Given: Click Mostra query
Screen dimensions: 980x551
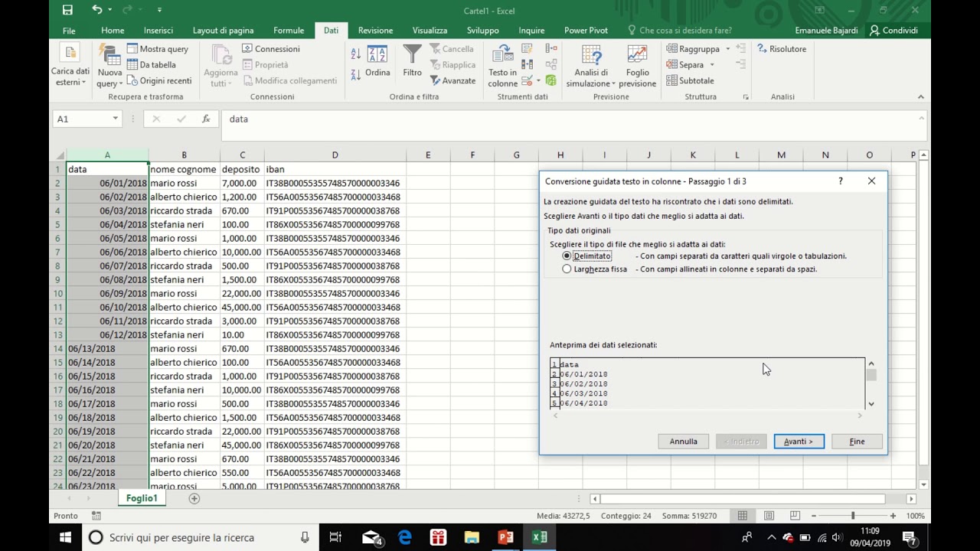Looking at the screenshot, I should coord(158,49).
